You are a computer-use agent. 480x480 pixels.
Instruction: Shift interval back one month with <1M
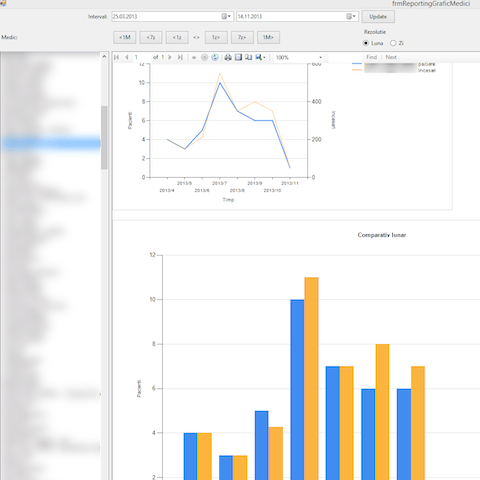point(125,37)
